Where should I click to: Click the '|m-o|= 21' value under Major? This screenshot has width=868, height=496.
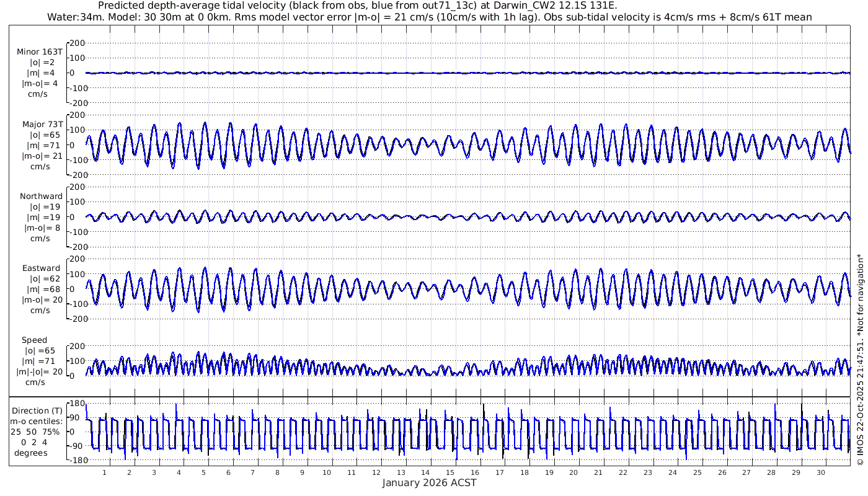pyautogui.click(x=42, y=156)
